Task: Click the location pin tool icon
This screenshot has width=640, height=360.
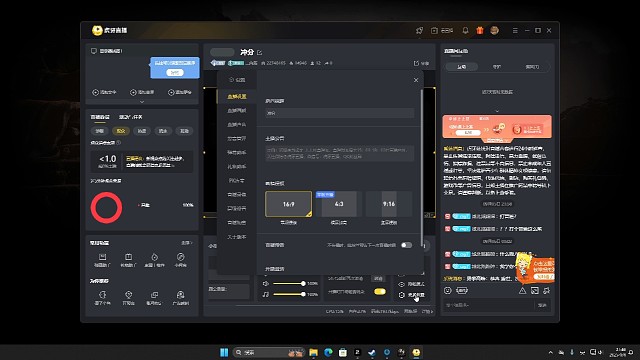Action: click(x=128, y=295)
